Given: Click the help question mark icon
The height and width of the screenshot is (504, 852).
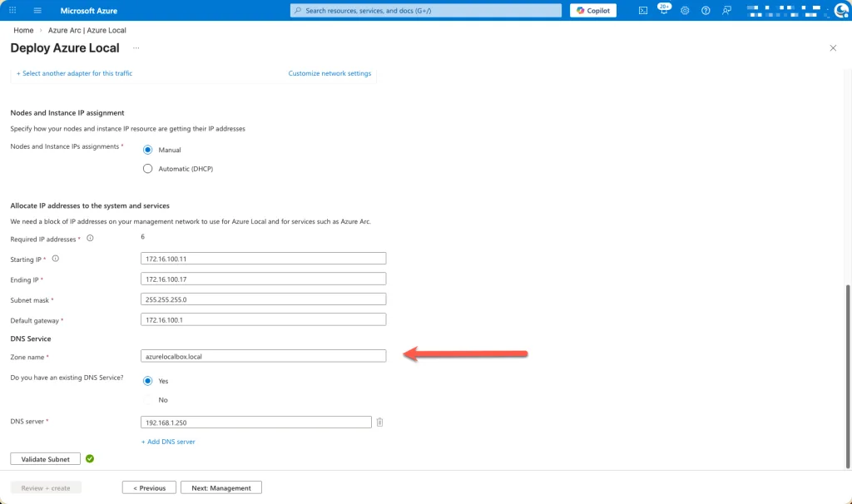Looking at the screenshot, I should [x=706, y=11].
